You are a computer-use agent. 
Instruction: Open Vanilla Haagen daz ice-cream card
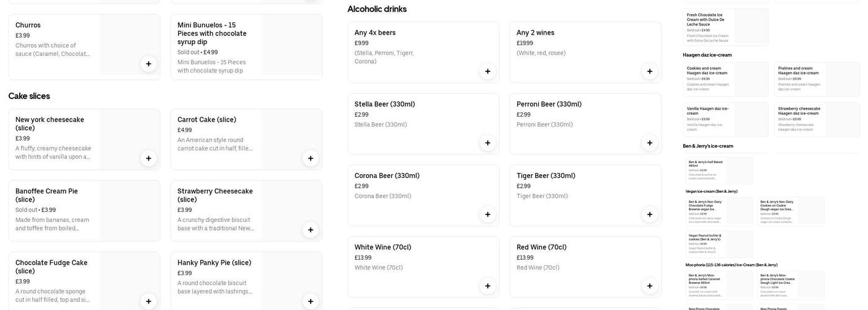click(x=725, y=120)
